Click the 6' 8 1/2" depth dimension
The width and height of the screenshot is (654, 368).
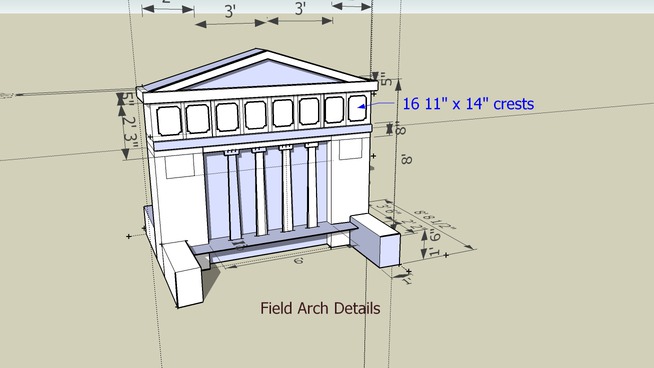(x=435, y=220)
